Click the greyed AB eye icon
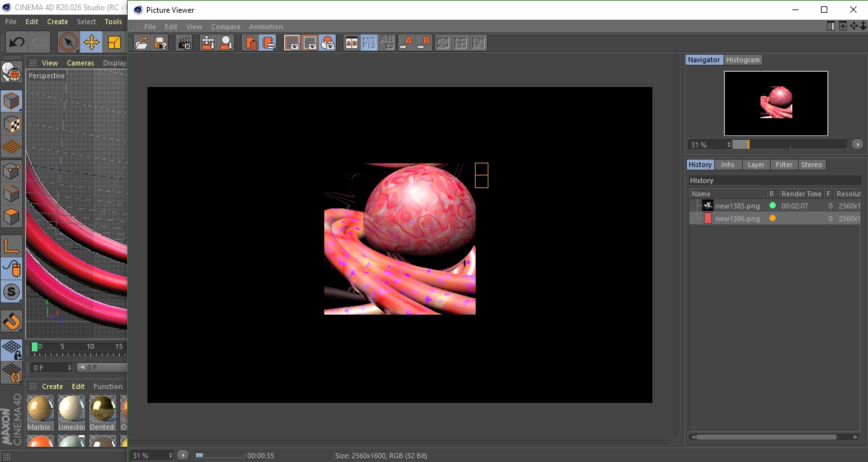The width and height of the screenshot is (868, 462). 387,43
